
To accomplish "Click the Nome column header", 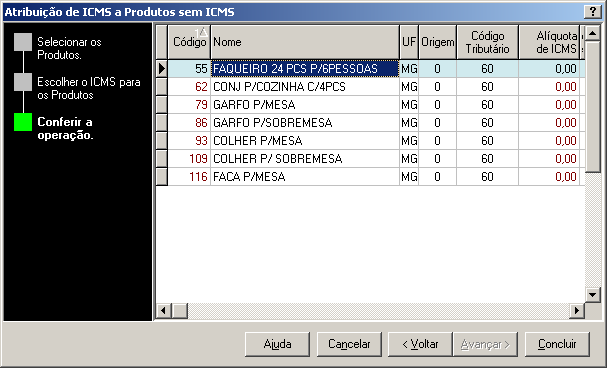I will [x=305, y=42].
